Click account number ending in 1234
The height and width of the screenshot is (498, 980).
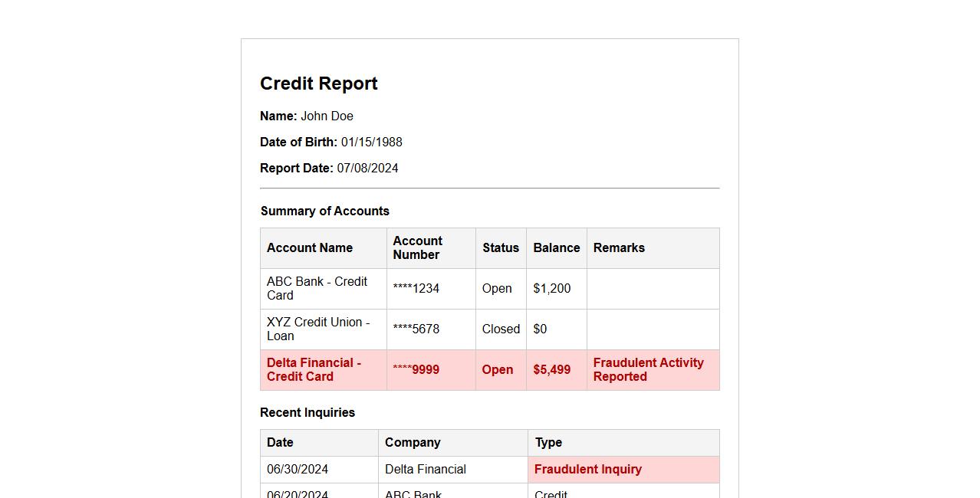[x=416, y=289]
